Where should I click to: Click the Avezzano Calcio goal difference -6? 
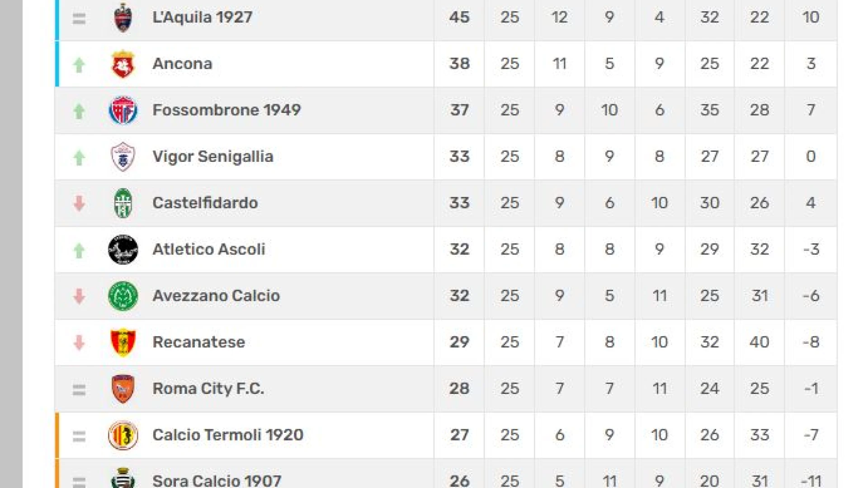pyautogui.click(x=811, y=296)
